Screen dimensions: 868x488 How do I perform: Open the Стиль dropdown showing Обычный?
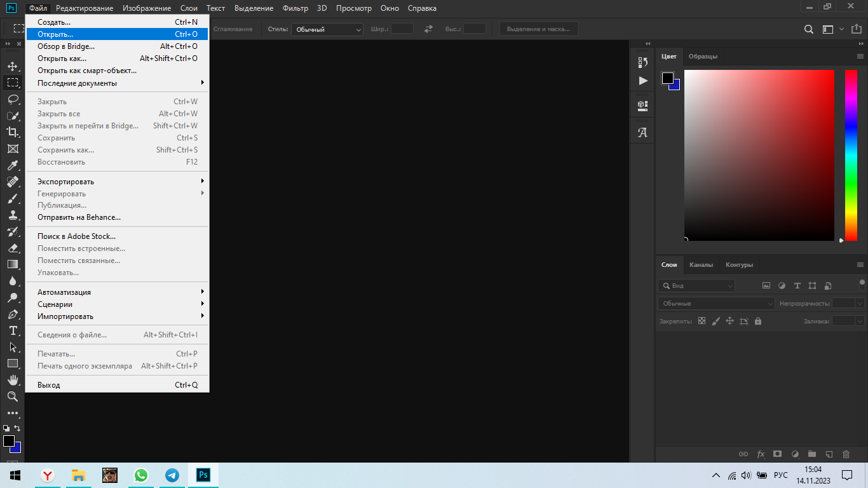[x=327, y=29]
